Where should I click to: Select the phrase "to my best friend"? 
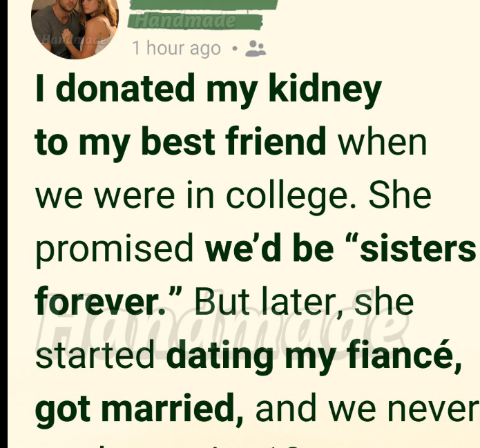pos(180,142)
